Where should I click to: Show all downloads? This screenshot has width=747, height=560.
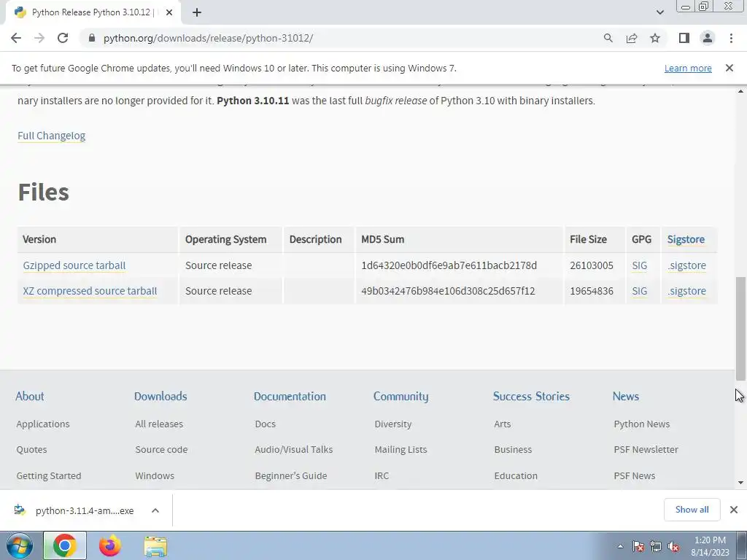click(x=692, y=510)
